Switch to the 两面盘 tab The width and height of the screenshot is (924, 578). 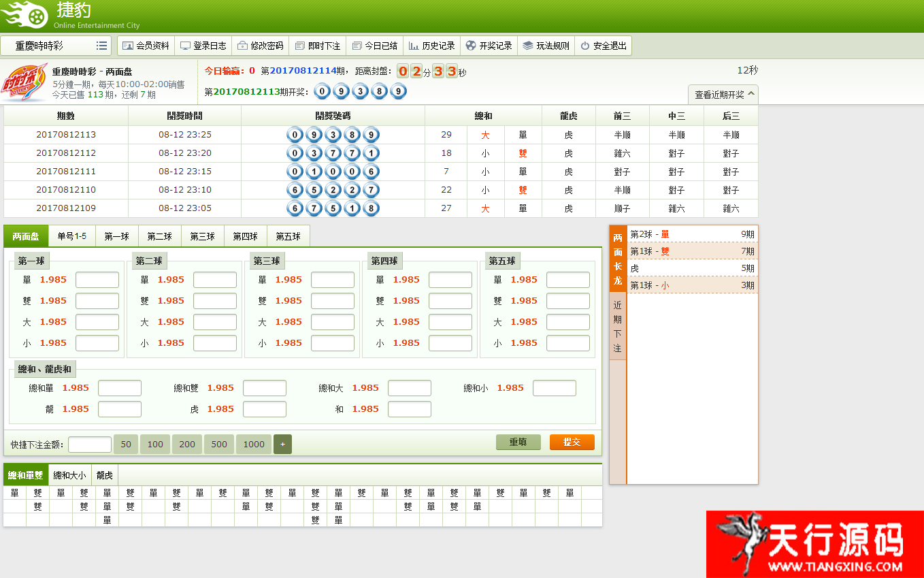click(x=26, y=236)
